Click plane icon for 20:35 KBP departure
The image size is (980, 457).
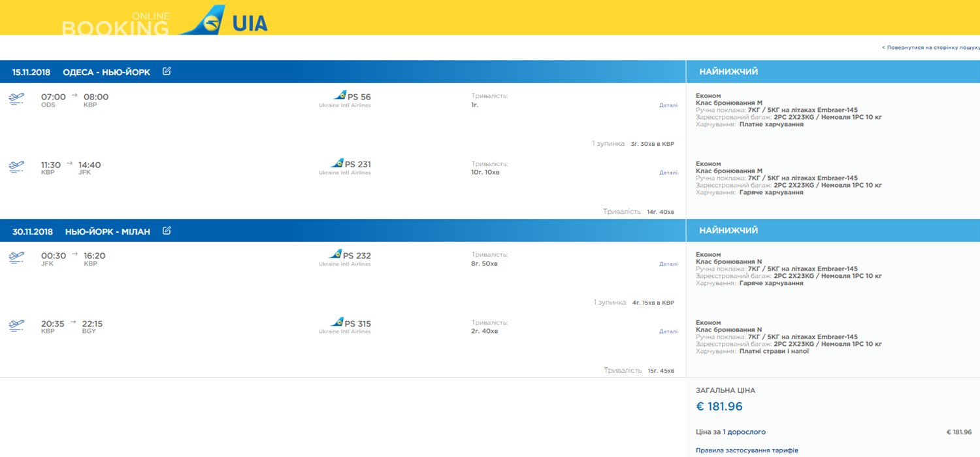pyautogui.click(x=16, y=326)
